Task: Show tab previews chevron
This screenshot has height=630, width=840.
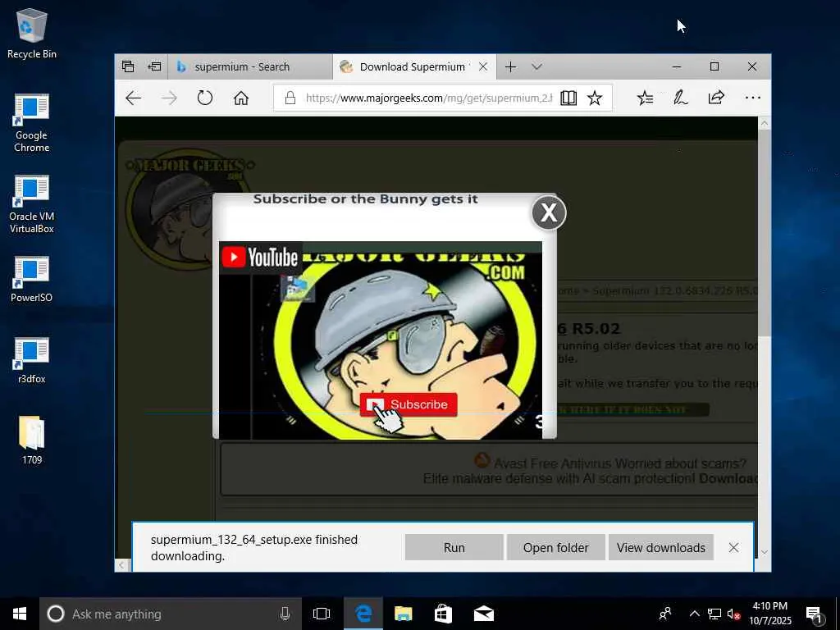Action: coord(536,67)
